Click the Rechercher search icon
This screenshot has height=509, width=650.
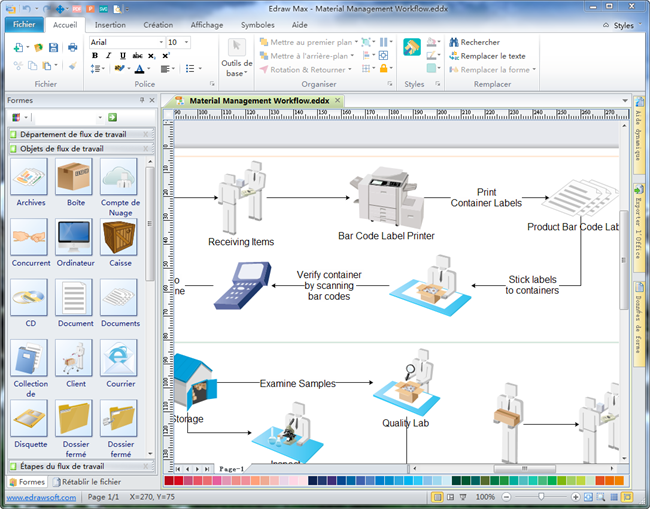click(x=453, y=42)
